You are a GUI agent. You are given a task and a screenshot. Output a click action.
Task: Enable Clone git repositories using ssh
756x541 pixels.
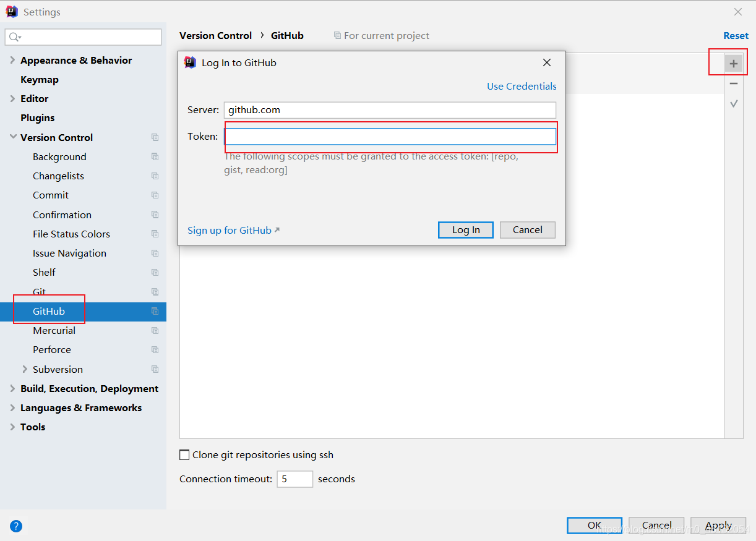coord(184,455)
